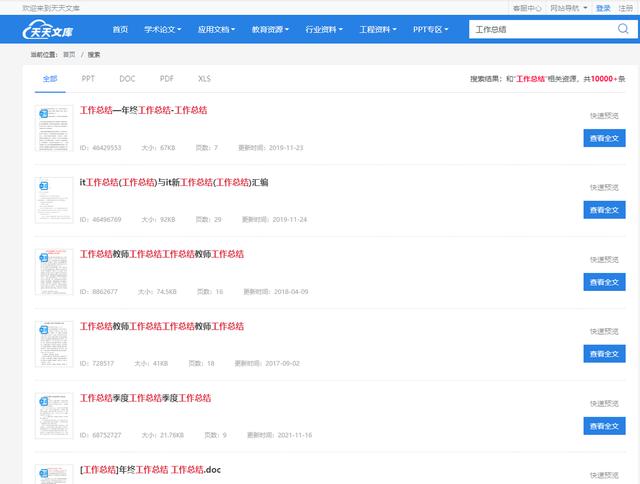Click the text 更新时间: 2021-11-16
640x484 pixels.
coord(280,435)
